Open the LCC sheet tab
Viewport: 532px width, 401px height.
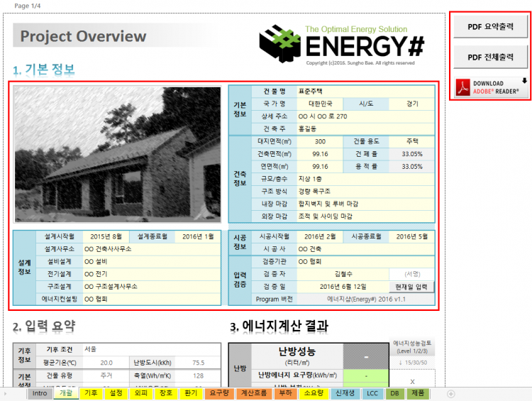[372, 393]
